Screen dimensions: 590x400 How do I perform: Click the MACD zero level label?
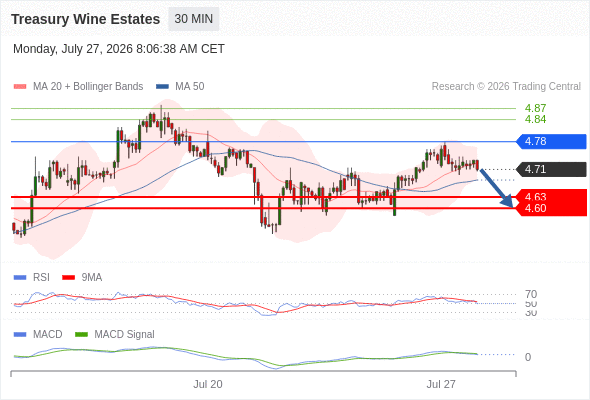pyautogui.click(x=528, y=357)
